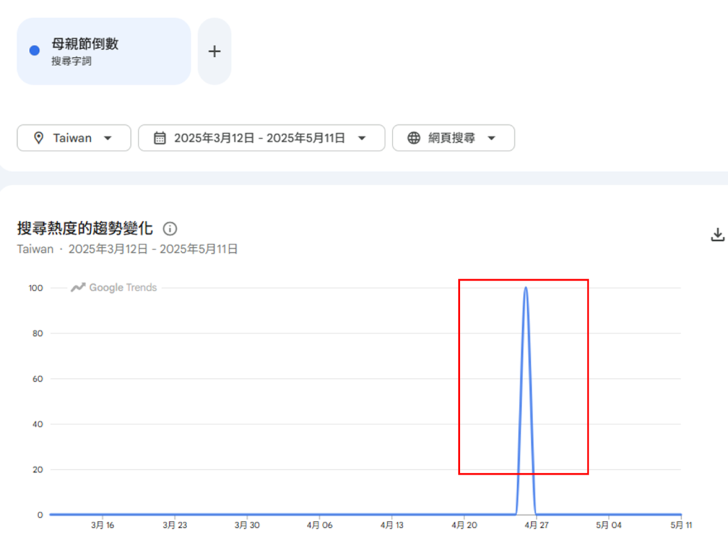Click the location pin icon in Taiwan filter
Image resolution: width=728 pixels, height=560 pixels.
tap(38, 138)
